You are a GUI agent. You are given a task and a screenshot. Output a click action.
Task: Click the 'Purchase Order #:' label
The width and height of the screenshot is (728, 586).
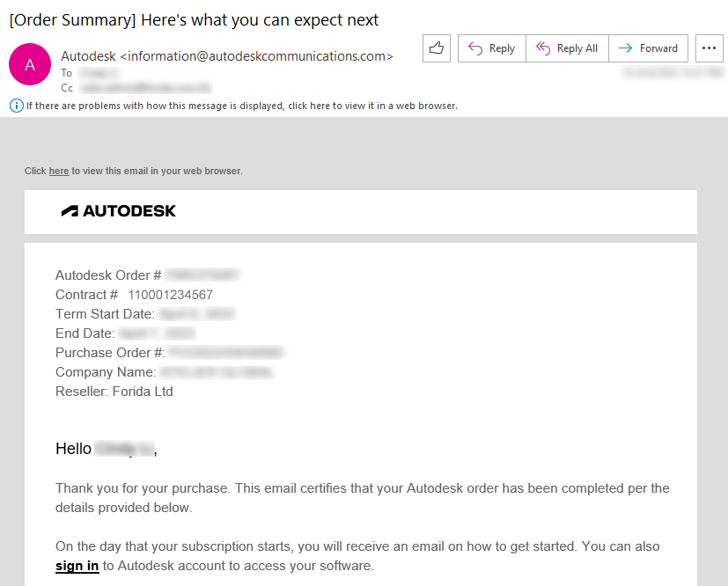110,353
